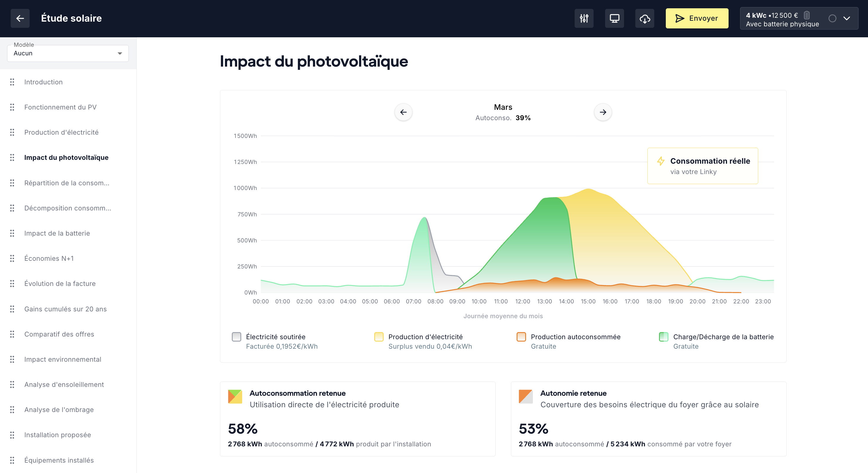868x473 pixels.
Task: Expand the 4 kWc offer chevron
Action: 847,18
